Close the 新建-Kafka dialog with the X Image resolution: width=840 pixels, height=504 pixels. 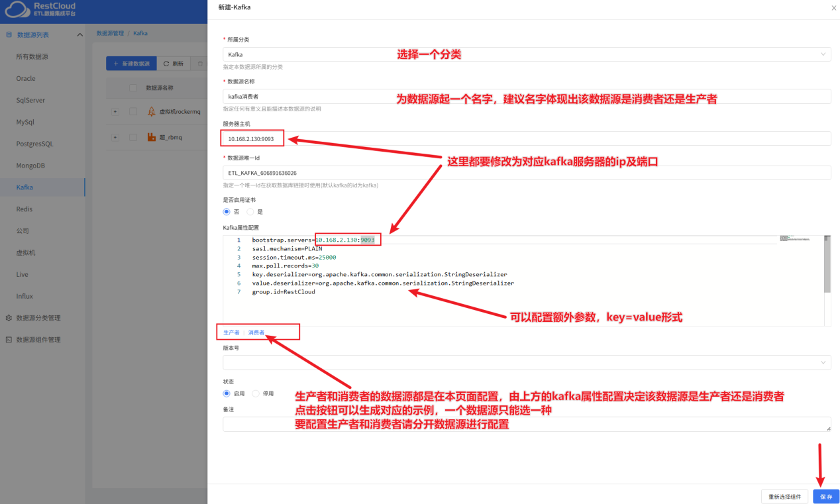[x=833, y=7]
